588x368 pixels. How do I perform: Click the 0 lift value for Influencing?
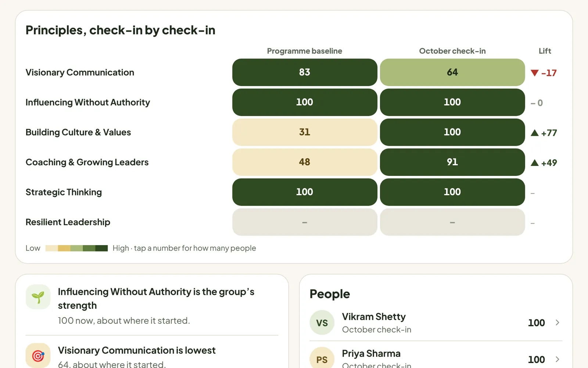coord(537,103)
